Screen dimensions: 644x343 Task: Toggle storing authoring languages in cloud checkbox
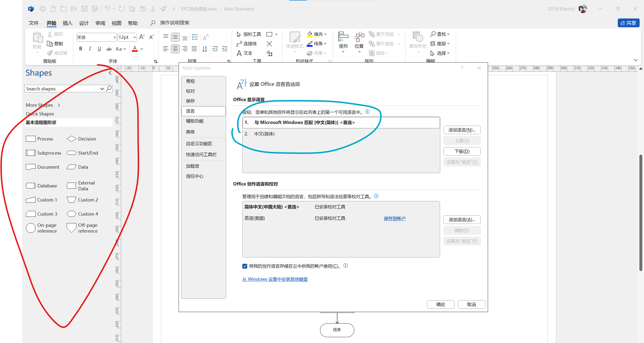point(245,266)
